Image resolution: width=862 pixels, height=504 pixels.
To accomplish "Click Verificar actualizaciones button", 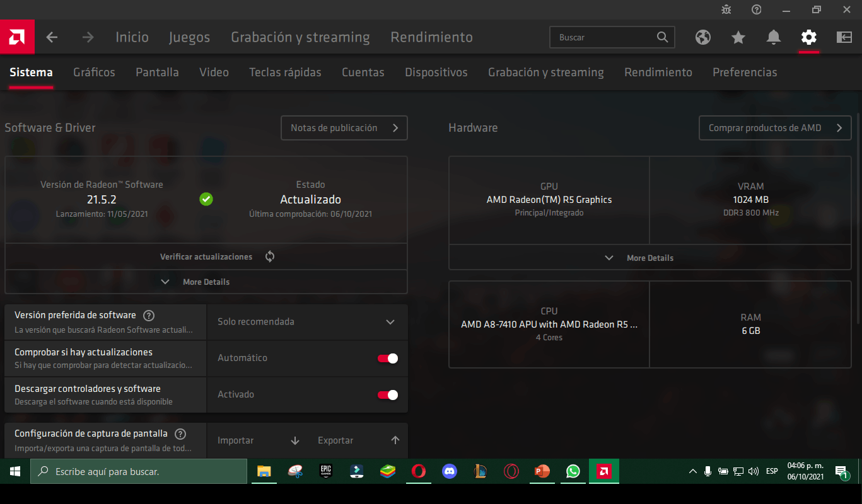I will point(206,256).
